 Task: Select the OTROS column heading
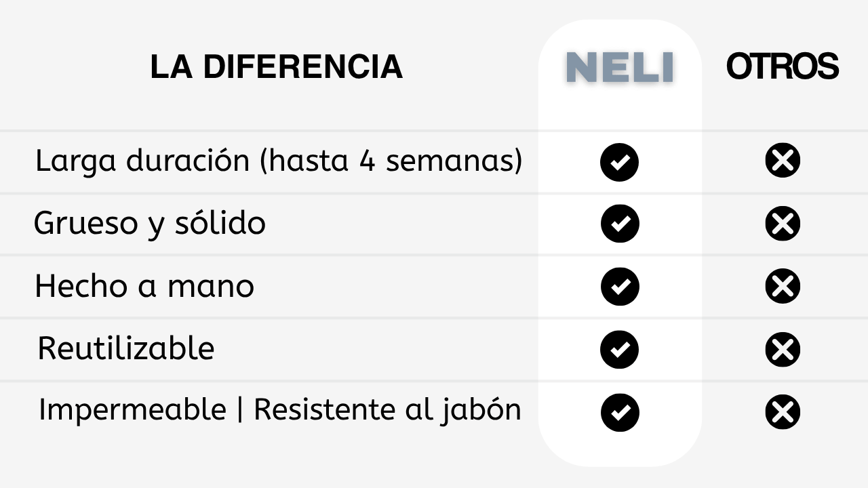(783, 66)
